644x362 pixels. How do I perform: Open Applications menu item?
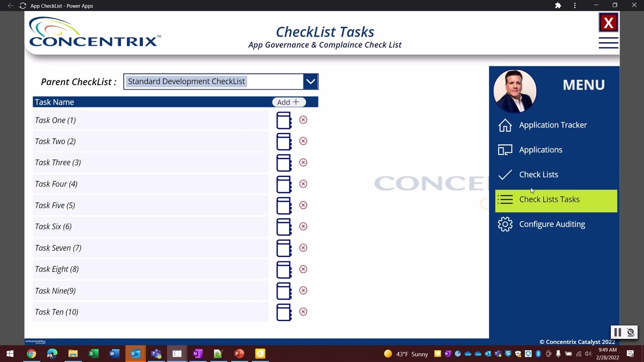(x=541, y=150)
